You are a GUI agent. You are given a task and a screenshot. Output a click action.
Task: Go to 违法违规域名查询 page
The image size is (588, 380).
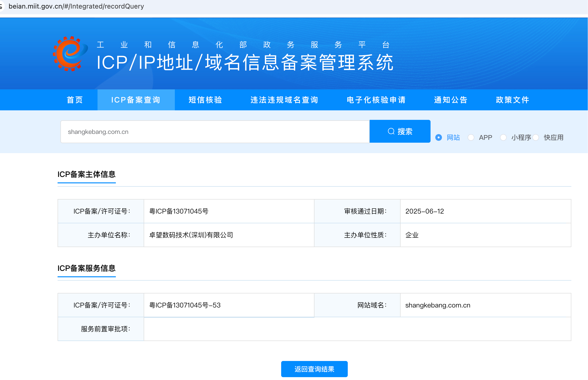tap(284, 100)
